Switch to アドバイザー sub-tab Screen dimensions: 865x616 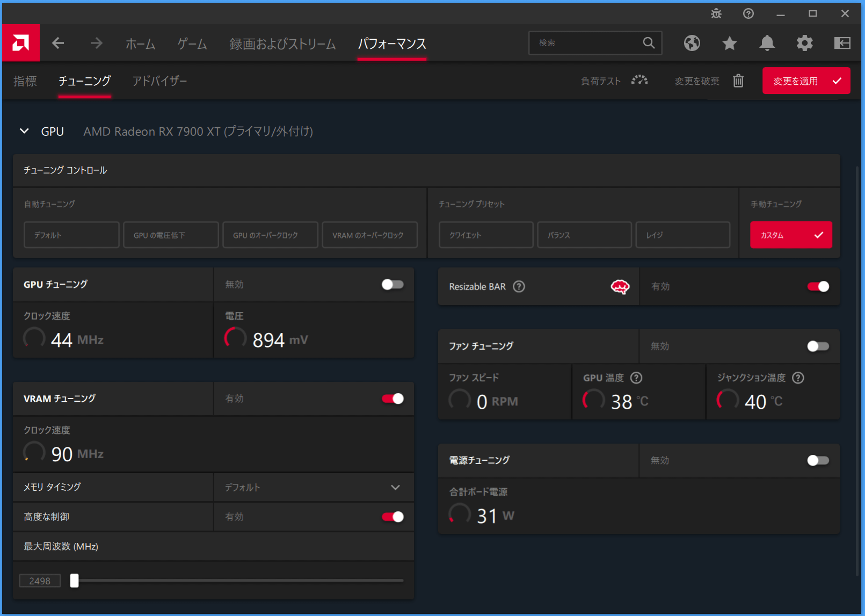click(x=159, y=81)
